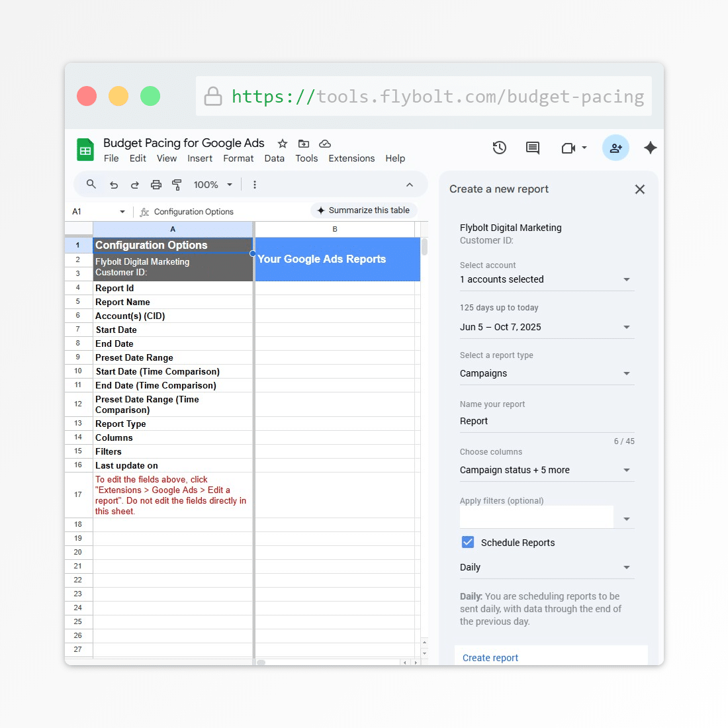This screenshot has height=728, width=728.
Task: Print the spreadsheet using printer icon
Action: 156,185
